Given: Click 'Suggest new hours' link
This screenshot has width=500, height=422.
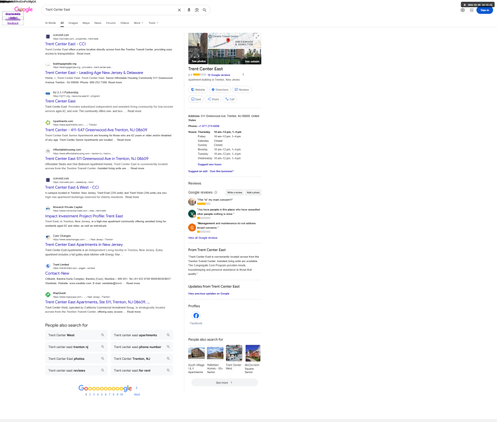Looking at the screenshot, I should (x=209, y=164).
